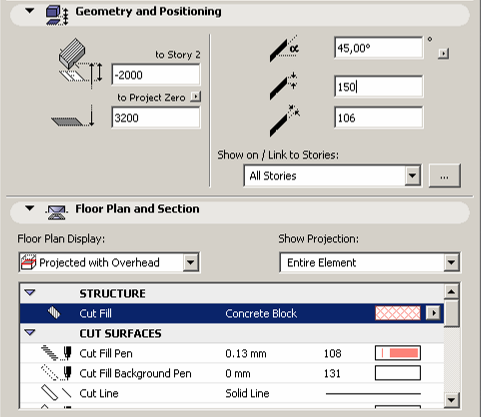Click the Solid Line value text
The width and height of the screenshot is (481, 417).
(x=247, y=393)
